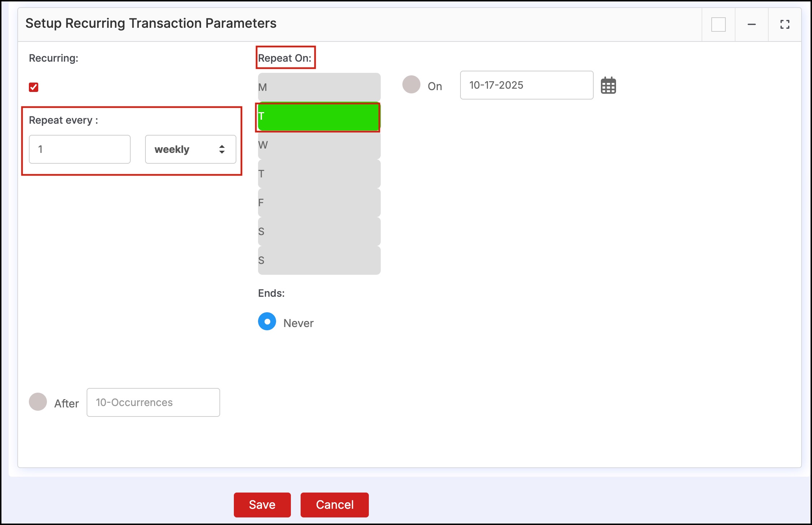This screenshot has height=525, width=812.
Task: Open the calendar date picker icon
Action: (608, 85)
